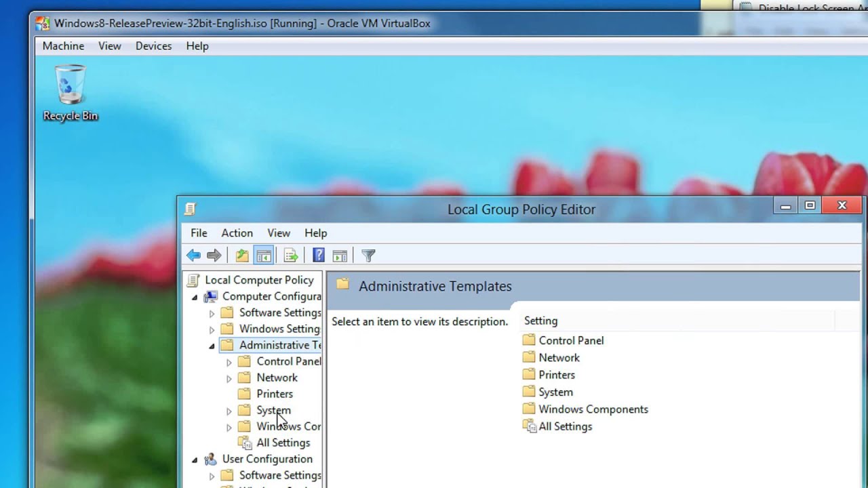868x488 pixels.
Task: Click the blue Help toolbar icon
Action: click(x=319, y=256)
